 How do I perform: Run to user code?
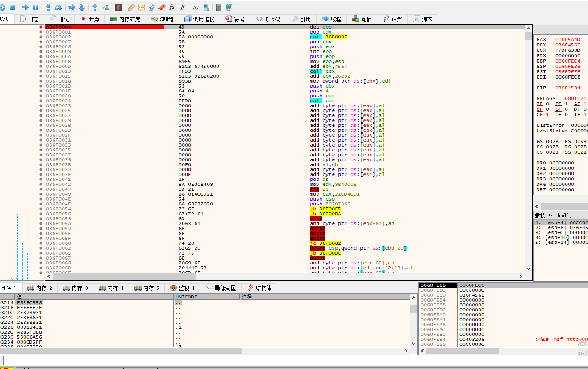point(105,8)
